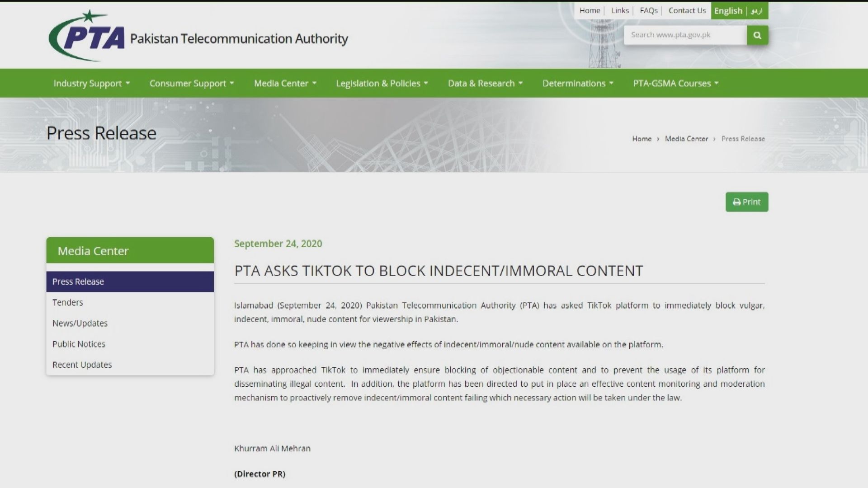
Task: Switch language to Urdu
Action: [x=756, y=11]
